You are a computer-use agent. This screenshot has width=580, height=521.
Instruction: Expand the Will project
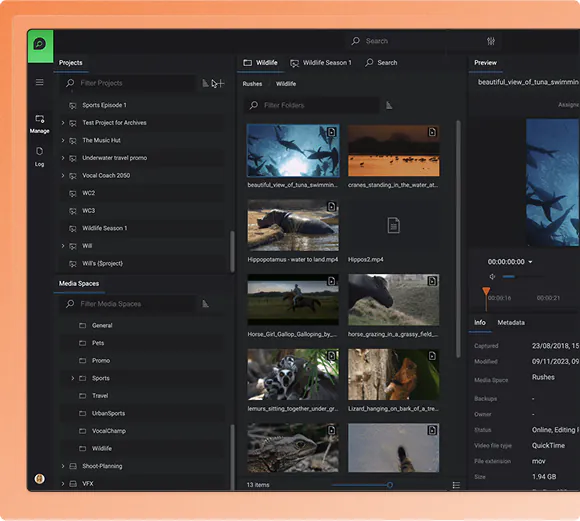tap(63, 246)
